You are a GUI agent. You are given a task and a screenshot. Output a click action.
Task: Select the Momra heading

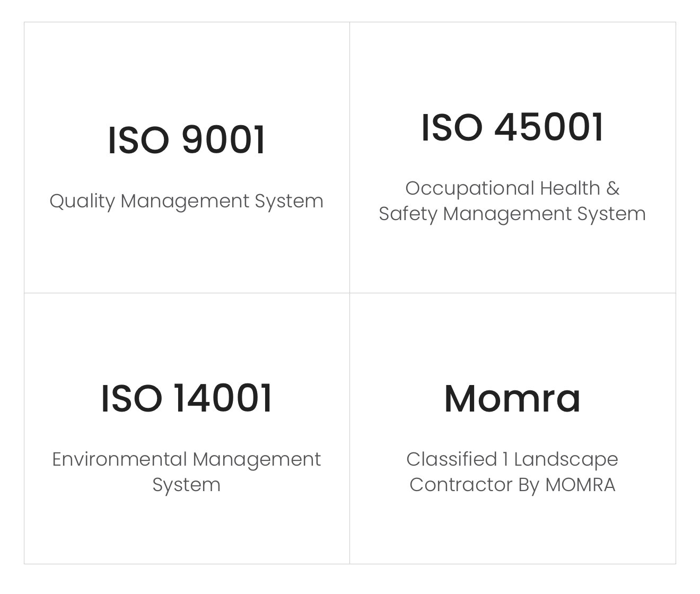coord(512,398)
